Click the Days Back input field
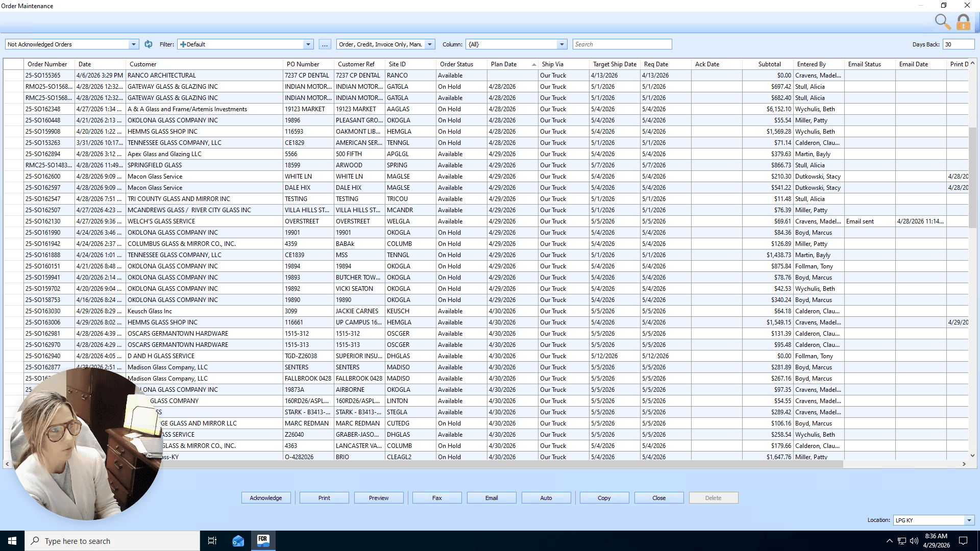 click(959, 44)
